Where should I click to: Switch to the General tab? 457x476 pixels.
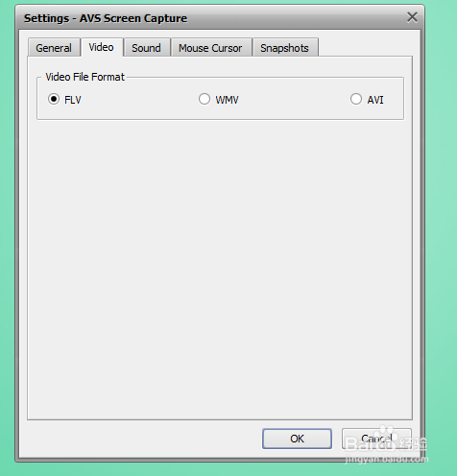tap(54, 48)
